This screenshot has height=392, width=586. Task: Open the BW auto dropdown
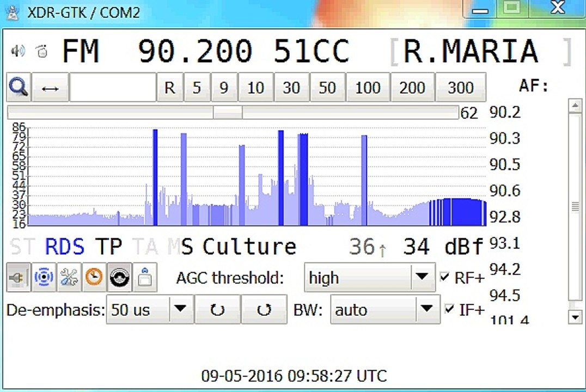pyautogui.click(x=385, y=309)
